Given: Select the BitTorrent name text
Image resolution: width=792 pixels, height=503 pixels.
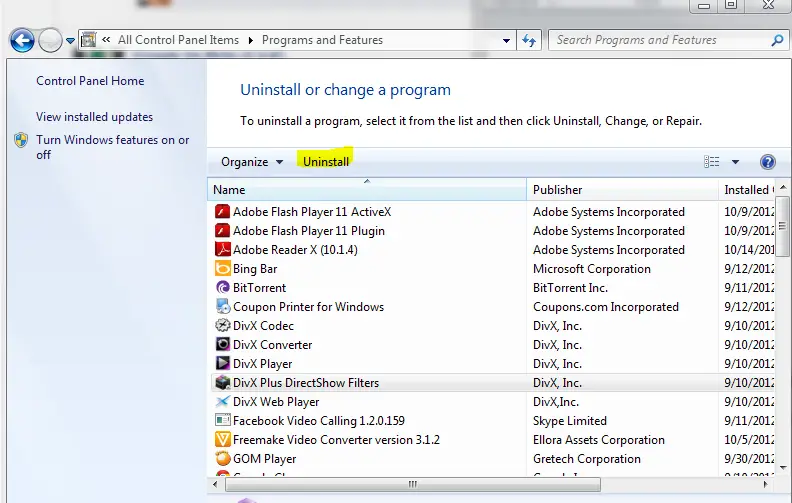Looking at the screenshot, I should tap(259, 288).
